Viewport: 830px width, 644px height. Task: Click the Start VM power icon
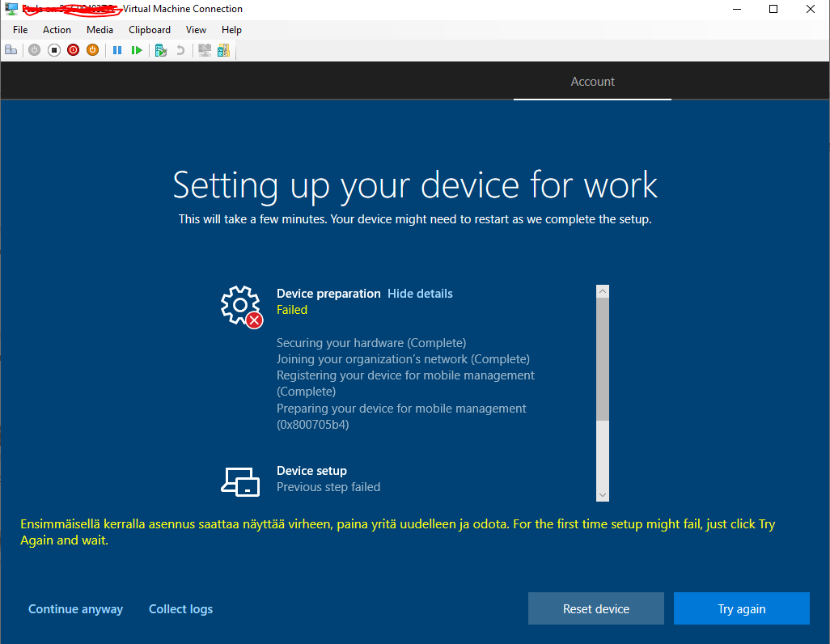point(34,49)
